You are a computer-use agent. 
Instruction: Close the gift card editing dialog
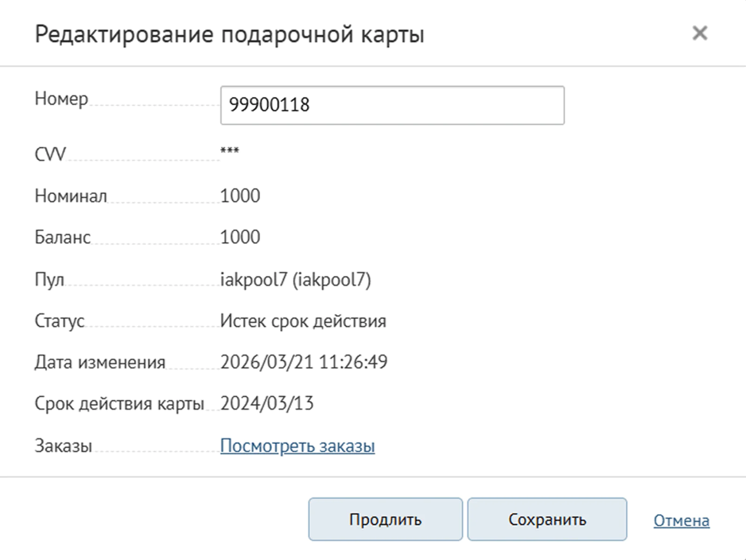[x=700, y=33]
